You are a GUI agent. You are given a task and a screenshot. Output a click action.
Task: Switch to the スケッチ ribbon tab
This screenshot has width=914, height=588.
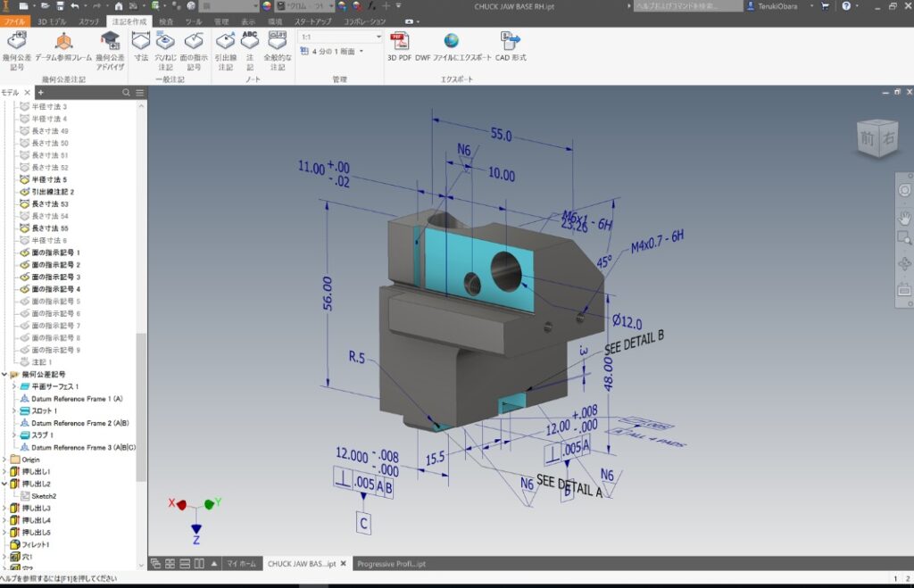89,21
